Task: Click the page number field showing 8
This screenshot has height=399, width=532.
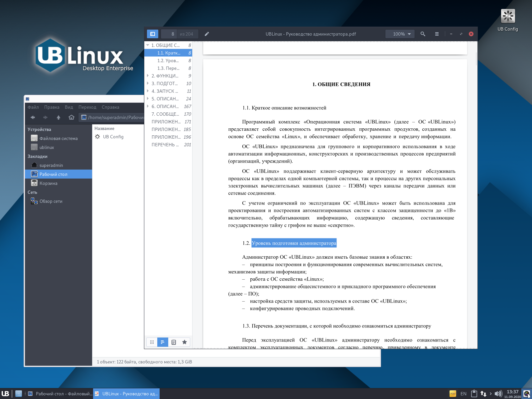Action: [169, 34]
